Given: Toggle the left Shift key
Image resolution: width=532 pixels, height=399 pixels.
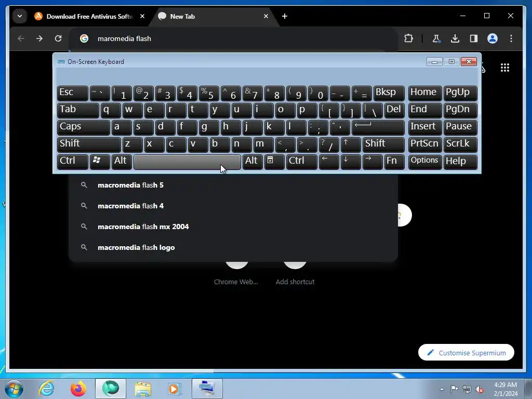Looking at the screenshot, I should point(89,144).
